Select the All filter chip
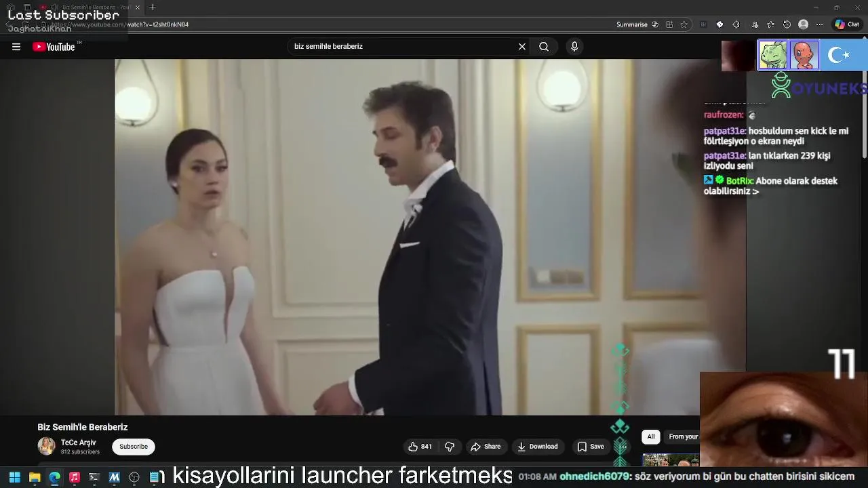 (651, 436)
